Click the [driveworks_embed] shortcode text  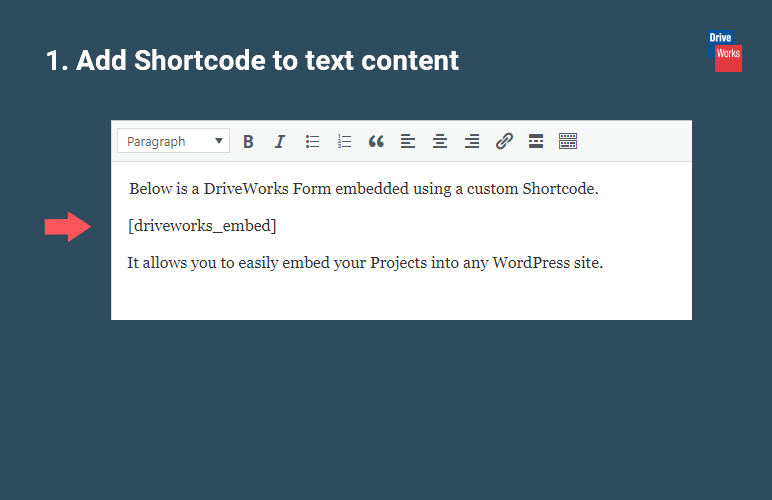[x=202, y=226]
